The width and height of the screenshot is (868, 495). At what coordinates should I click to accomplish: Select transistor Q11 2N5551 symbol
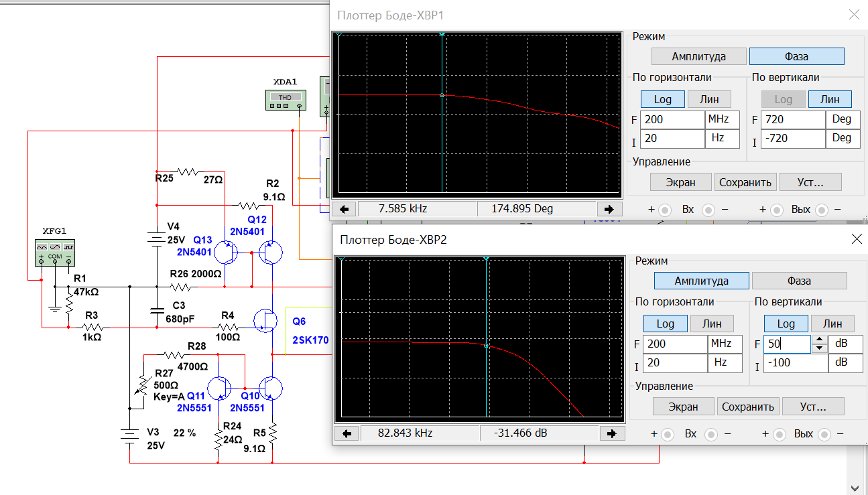[x=221, y=388]
